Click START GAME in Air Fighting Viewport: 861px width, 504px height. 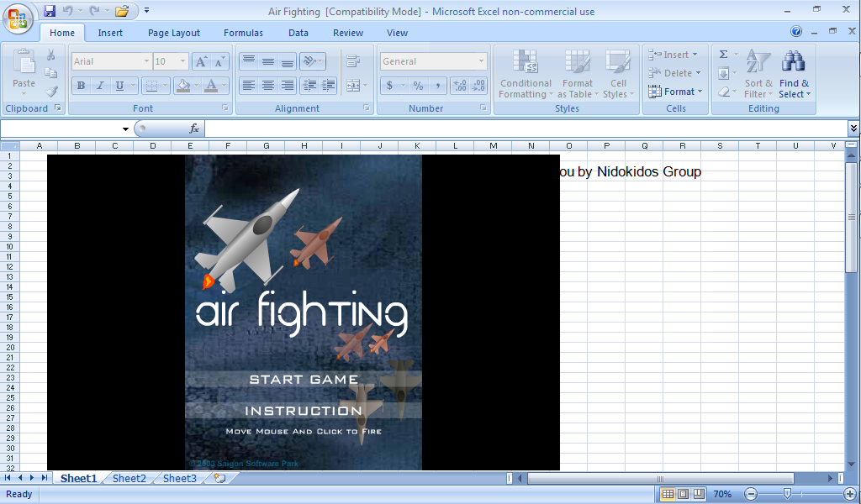click(304, 380)
